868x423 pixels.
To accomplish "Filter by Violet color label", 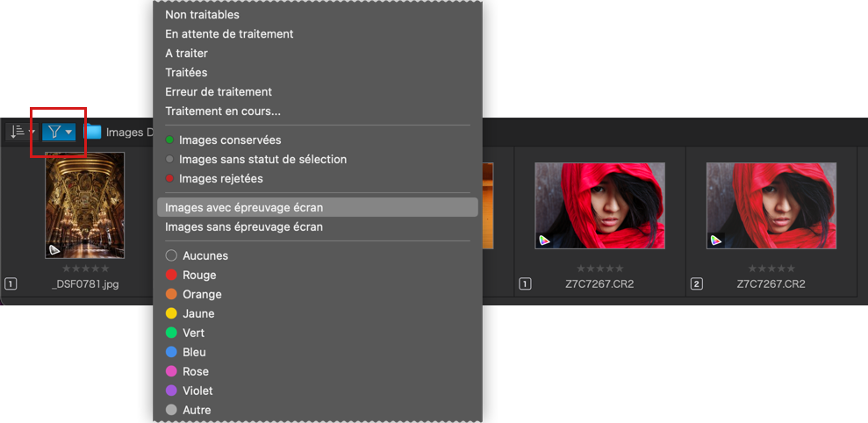I will pos(317,391).
